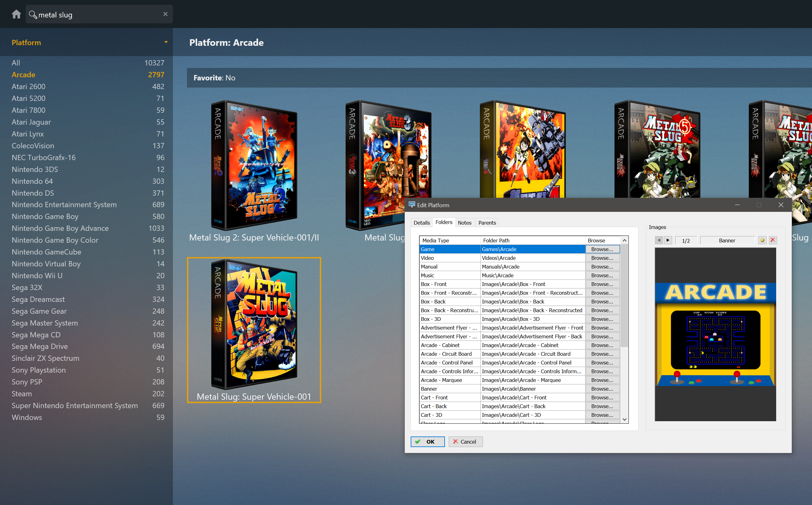Select Metal Slug 5 box art

tap(657, 149)
